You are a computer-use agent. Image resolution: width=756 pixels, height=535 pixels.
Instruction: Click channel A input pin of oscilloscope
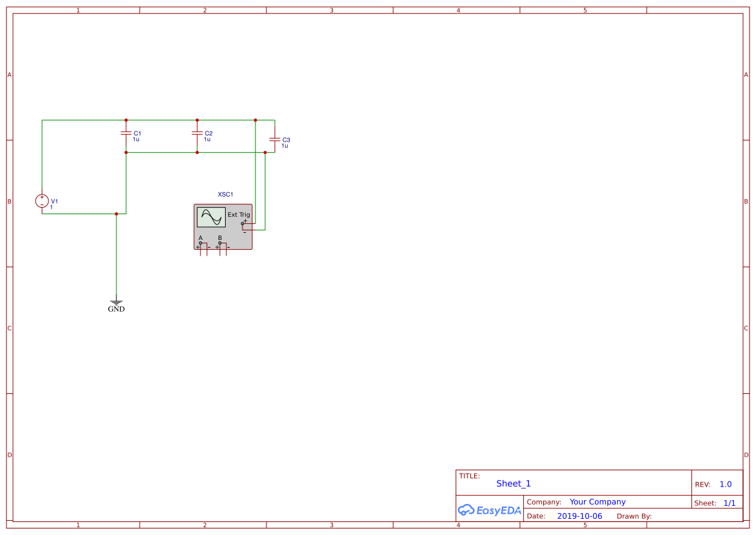coord(200,243)
